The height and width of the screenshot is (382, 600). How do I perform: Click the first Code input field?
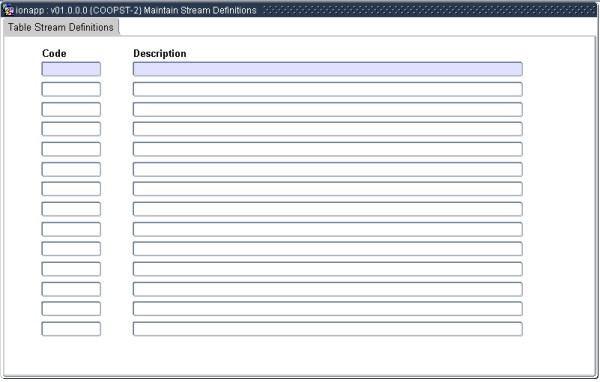tap(71, 69)
